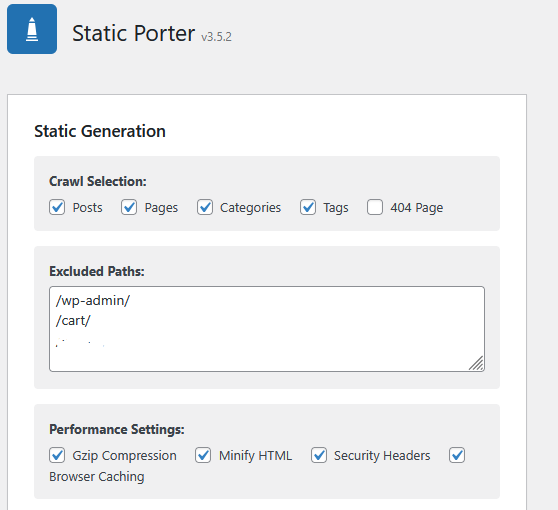
Task: Click the /wp-admin/ line in Excluded Paths
Action: coord(93,301)
